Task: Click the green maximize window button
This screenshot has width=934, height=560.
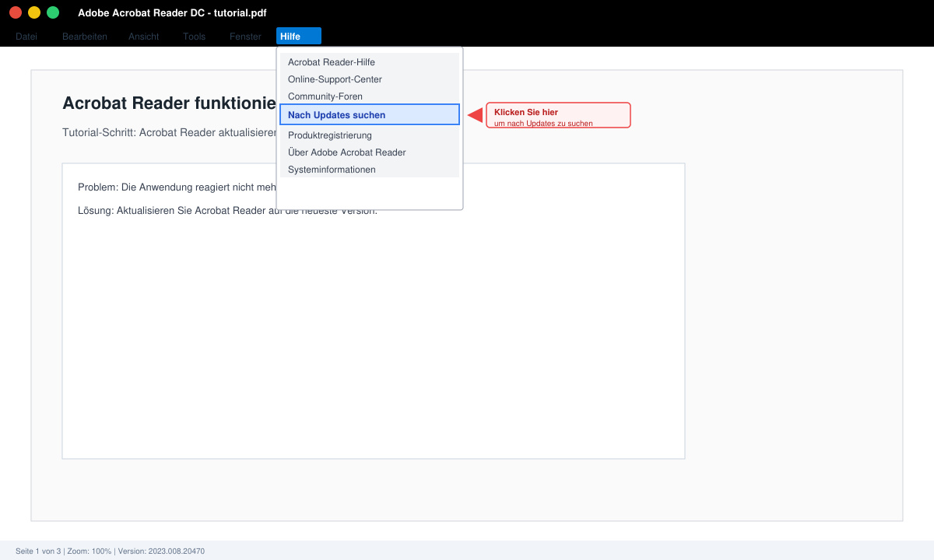Action: (x=53, y=12)
